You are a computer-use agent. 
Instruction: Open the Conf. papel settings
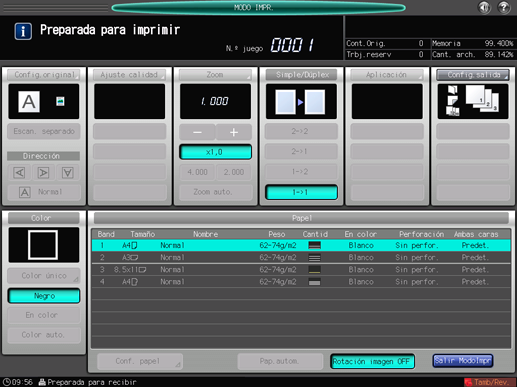[139, 361]
